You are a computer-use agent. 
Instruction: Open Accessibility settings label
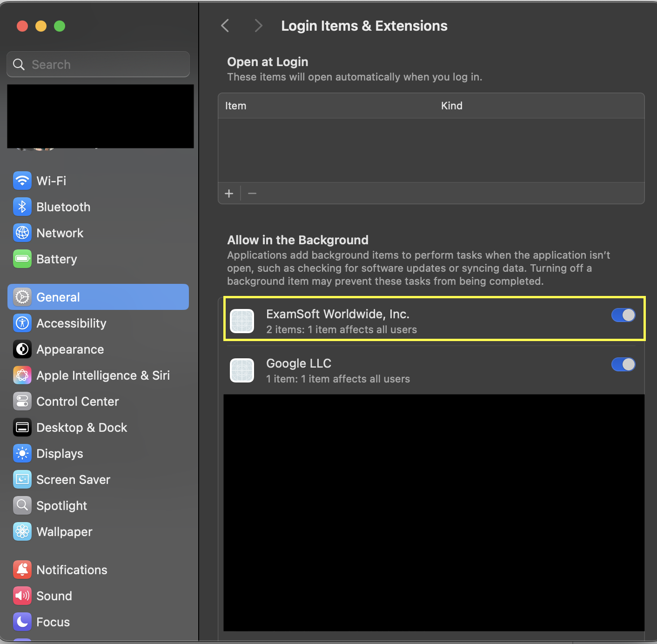click(x=71, y=323)
